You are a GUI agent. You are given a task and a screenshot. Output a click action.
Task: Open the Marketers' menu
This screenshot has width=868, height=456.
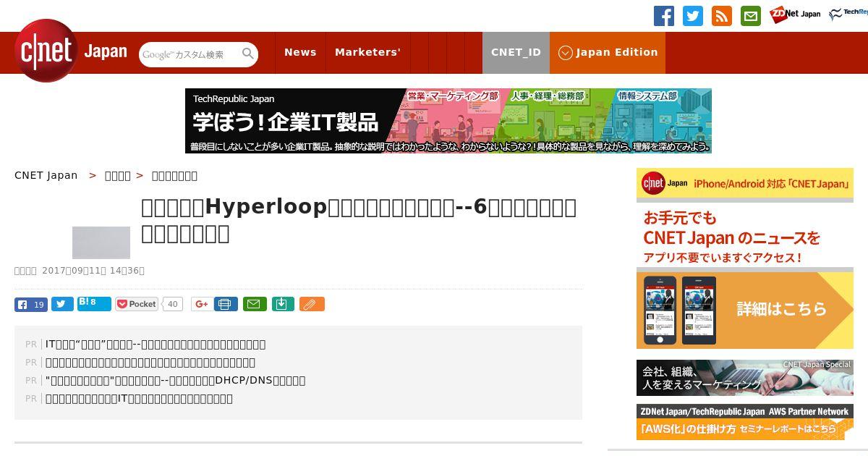[367, 52]
